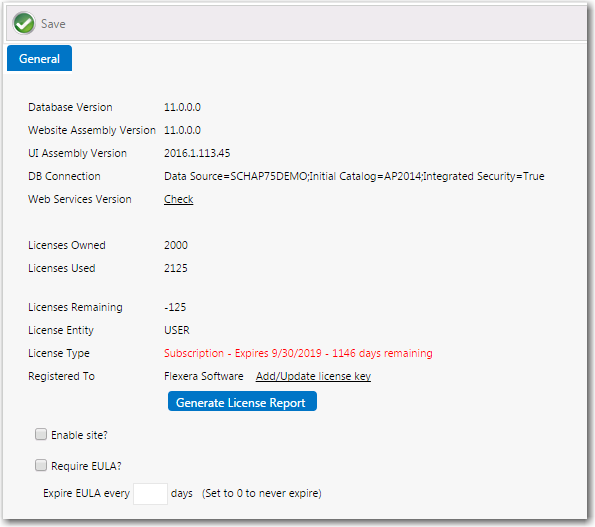Image resolution: width=595 pixels, height=527 pixels.
Task: Click the green checkmark Save icon
Action: click(x=24, y=24)
